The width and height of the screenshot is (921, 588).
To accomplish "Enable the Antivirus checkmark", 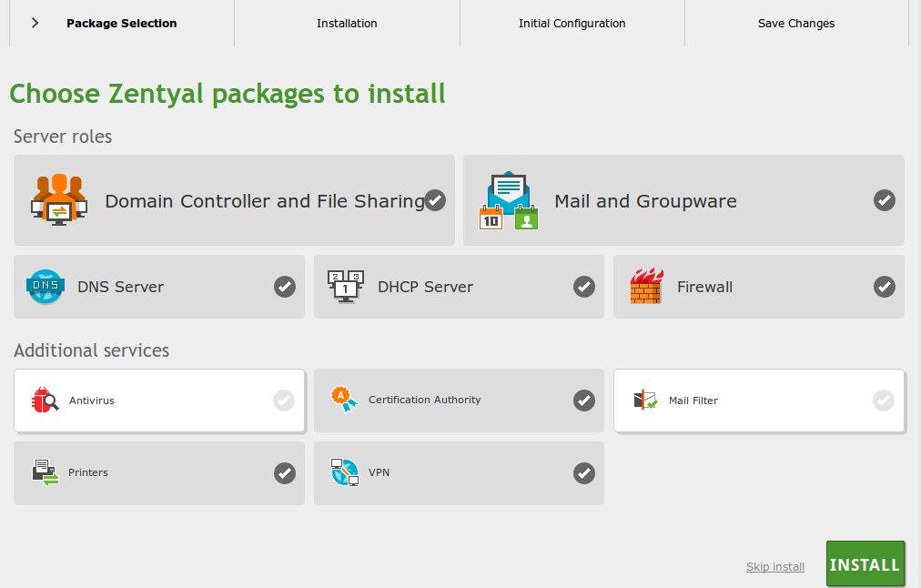I will [284, 400].
